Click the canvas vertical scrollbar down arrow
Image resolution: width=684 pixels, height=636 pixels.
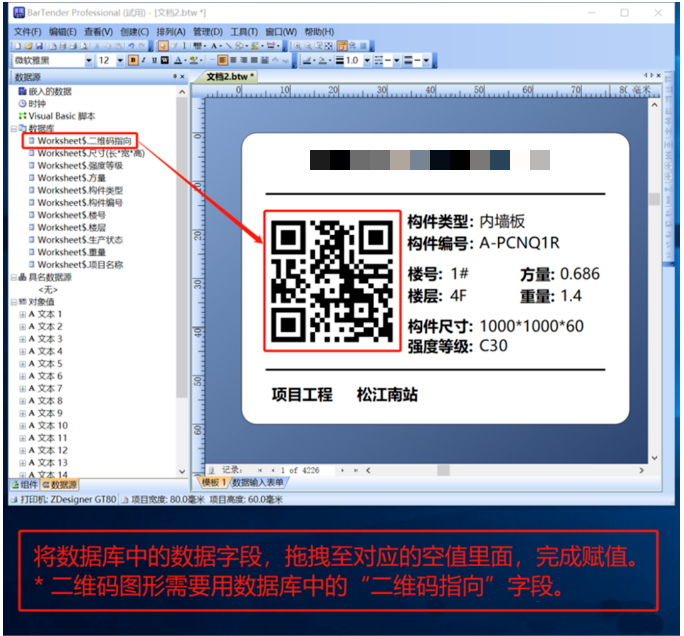[x=654, y=458]
